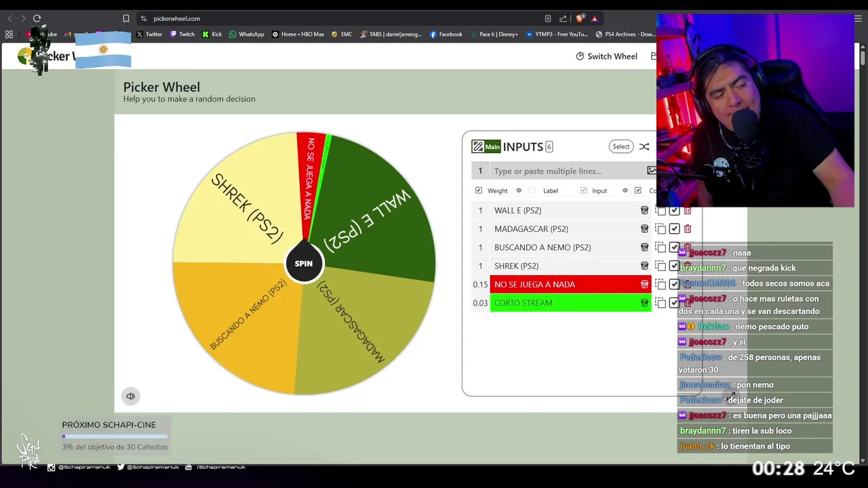Open the WhatsApp bookmark
This screenshot has height=488, width=868.
click(x=247, y=34)
